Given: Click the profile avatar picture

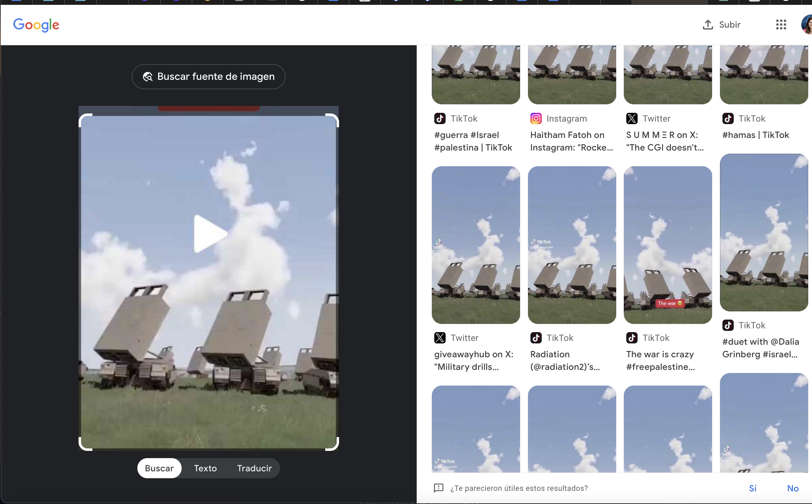Looking at the screenshot, I should [x=807, y=25].
